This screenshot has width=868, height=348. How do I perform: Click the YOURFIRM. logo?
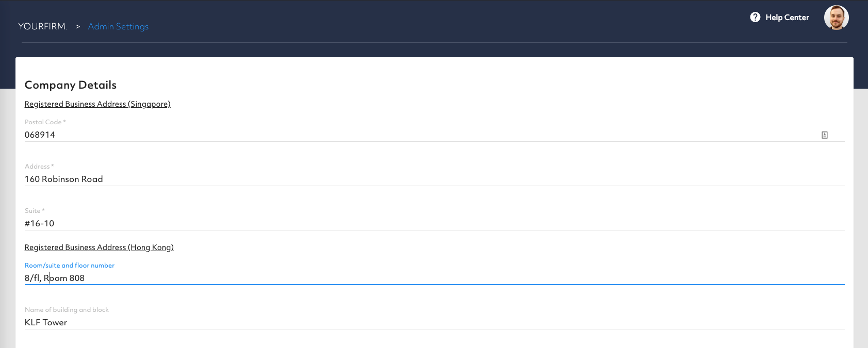[x=43, y=26]
